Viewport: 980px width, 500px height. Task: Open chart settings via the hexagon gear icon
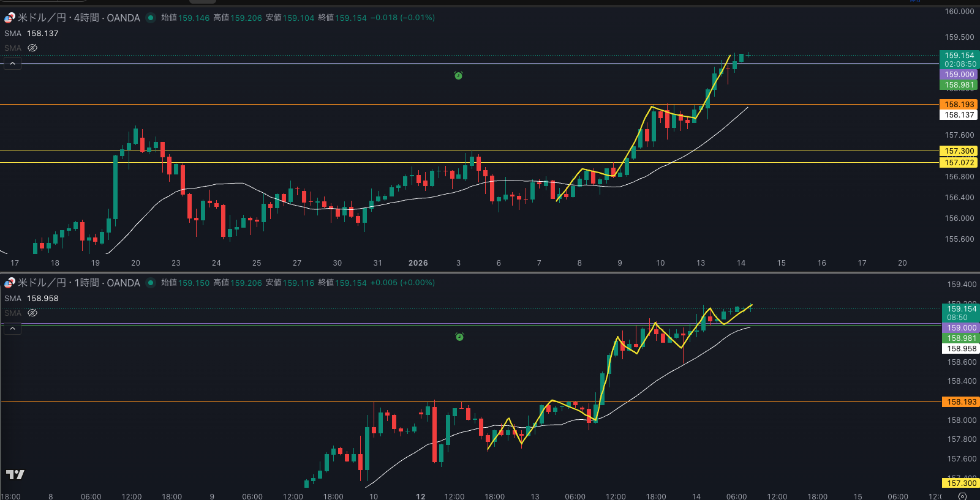[x=962, y=496]
